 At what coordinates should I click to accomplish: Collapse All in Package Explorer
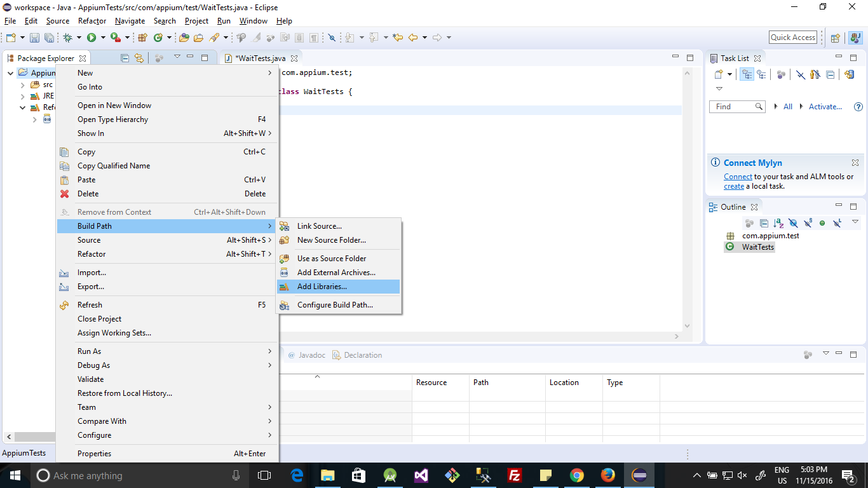tap(125, 58)
